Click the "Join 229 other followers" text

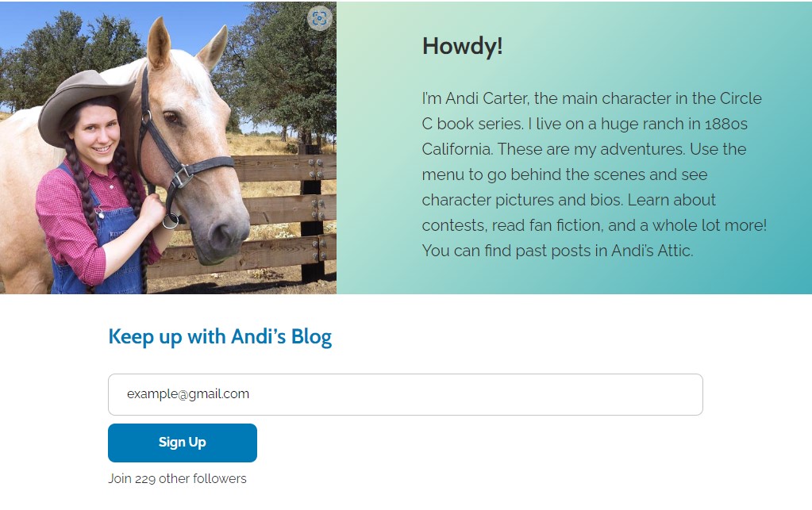[x=177, y=478]
